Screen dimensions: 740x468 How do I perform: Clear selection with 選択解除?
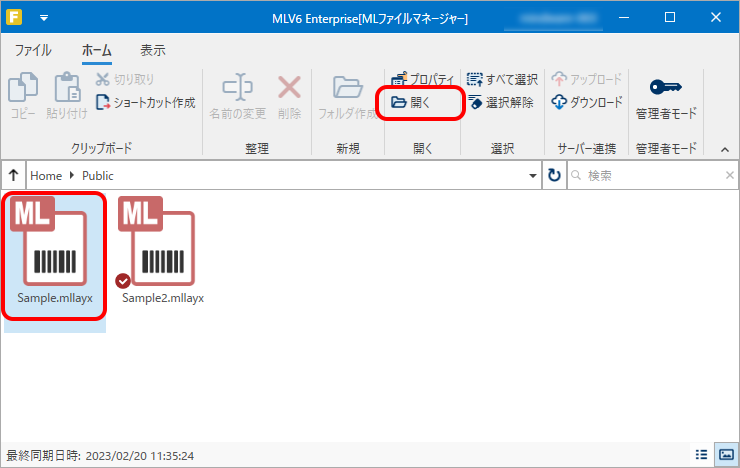click(x=501, y=102)
